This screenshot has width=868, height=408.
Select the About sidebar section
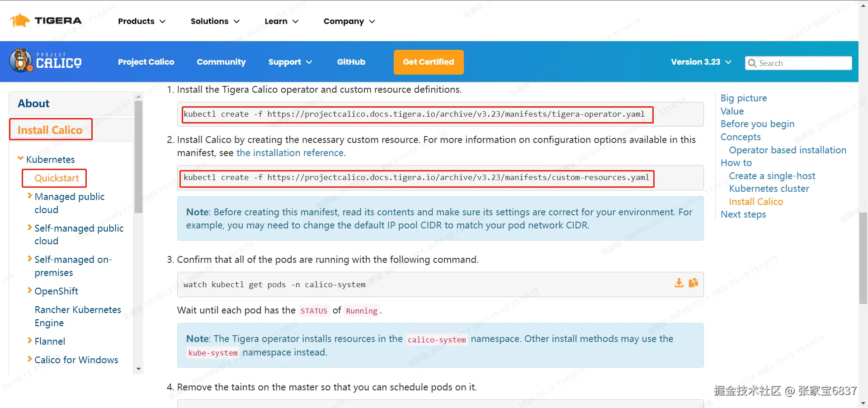pyautogui.click(x=71, y=104)
